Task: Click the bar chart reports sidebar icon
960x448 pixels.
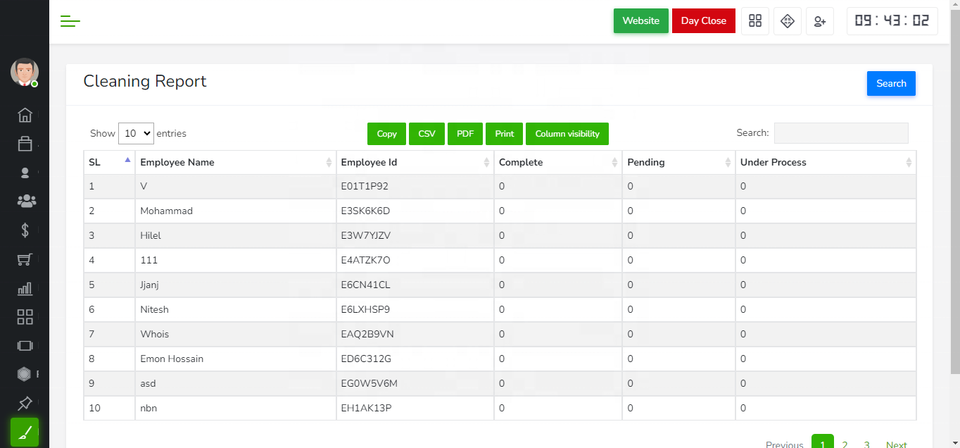Action: [x=25, y=289]
